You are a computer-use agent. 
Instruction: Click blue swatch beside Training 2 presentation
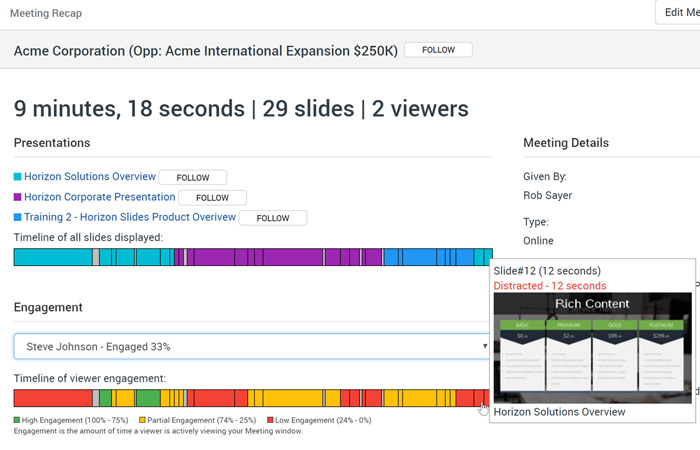click(x=17, y=217)
